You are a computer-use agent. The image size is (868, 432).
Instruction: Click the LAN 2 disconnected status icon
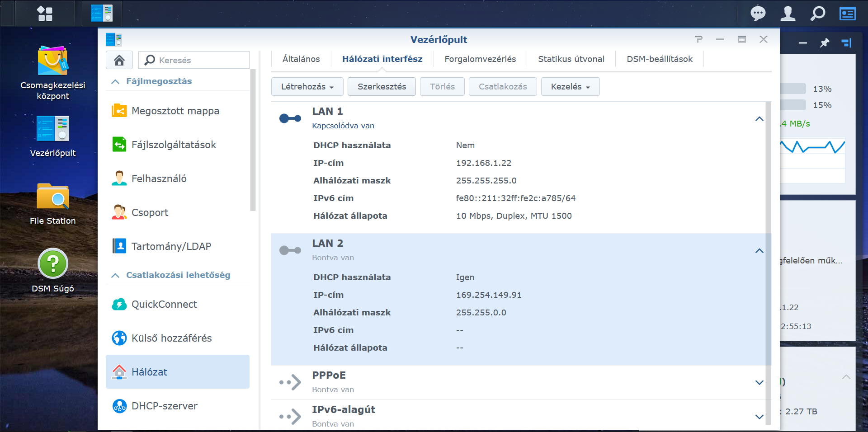pyautogui.click(x=290, y=250)
